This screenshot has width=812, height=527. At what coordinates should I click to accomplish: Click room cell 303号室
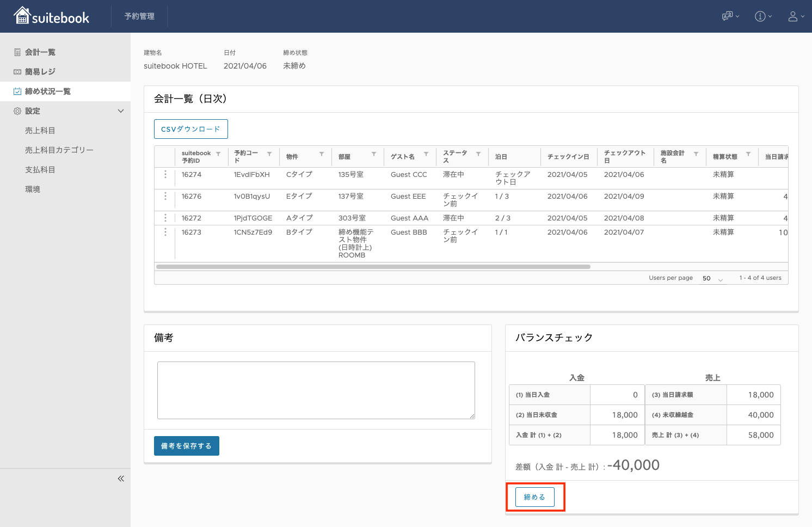click(x=352, y=218)
